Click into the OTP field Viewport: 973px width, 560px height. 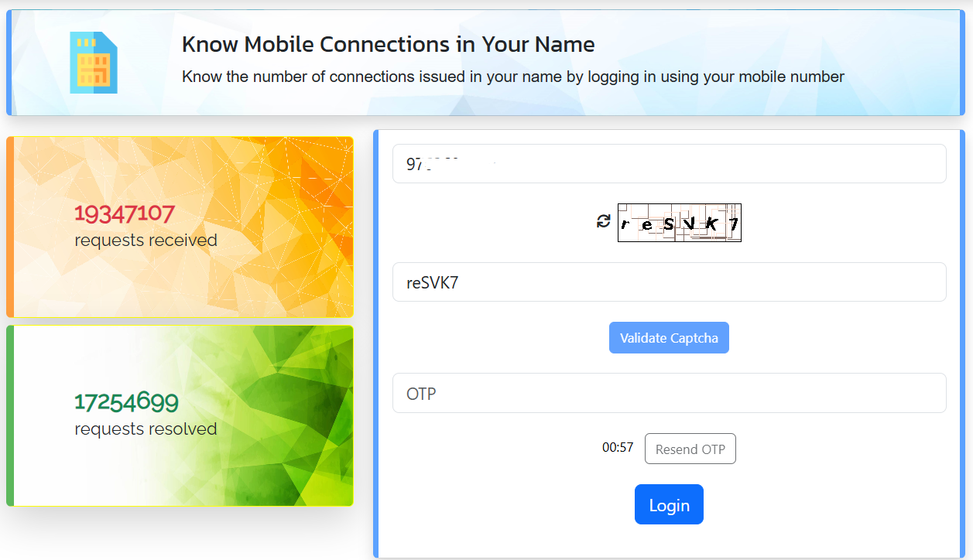669,393
